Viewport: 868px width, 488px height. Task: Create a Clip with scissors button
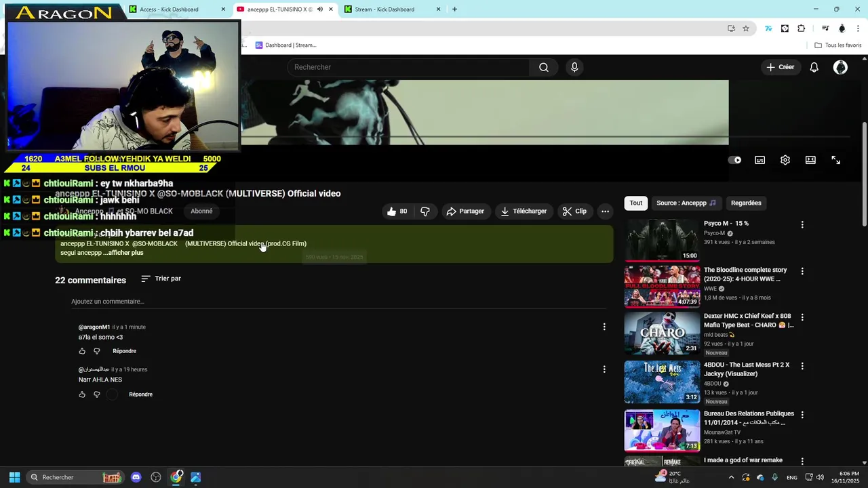click(x=574, y=211)
